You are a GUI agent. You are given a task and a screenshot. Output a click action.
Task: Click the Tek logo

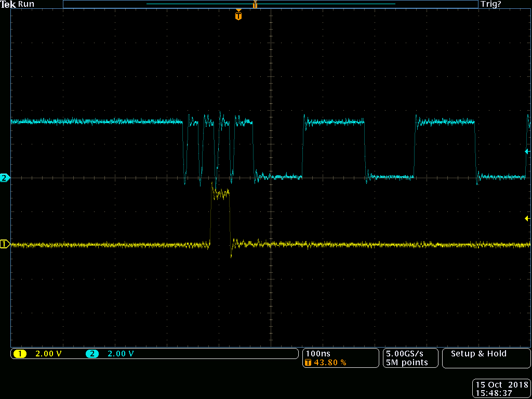[x=8, y=4]
